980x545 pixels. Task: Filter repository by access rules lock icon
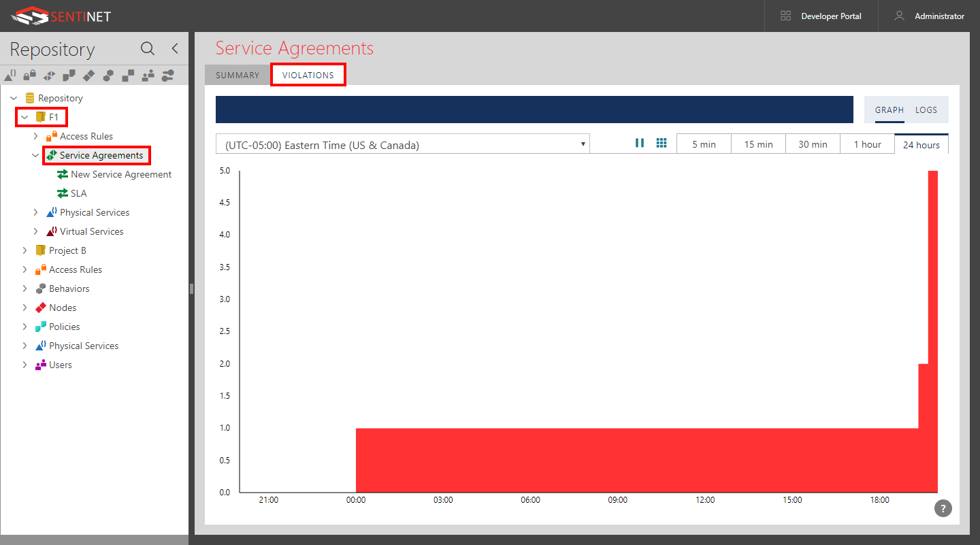point(30,75)
